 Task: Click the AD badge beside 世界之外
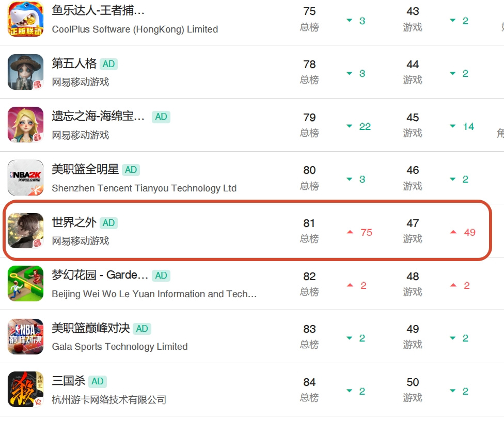coord(108,223)
